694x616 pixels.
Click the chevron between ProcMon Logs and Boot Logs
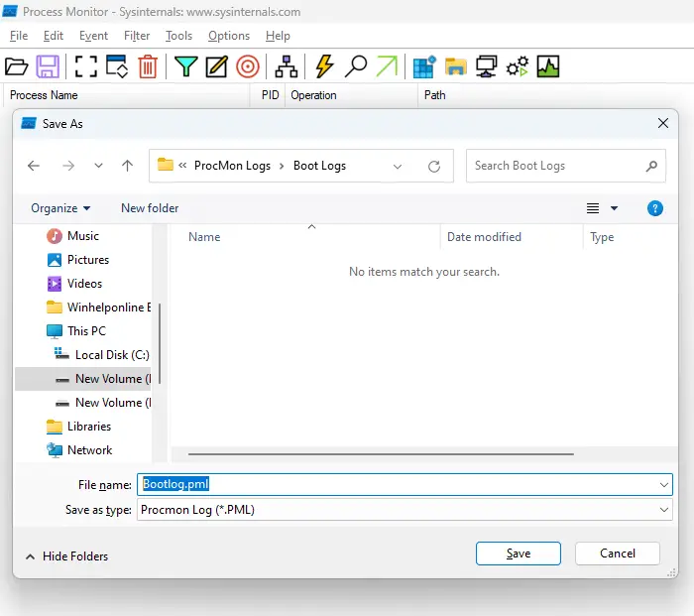[x=282, y=166]
